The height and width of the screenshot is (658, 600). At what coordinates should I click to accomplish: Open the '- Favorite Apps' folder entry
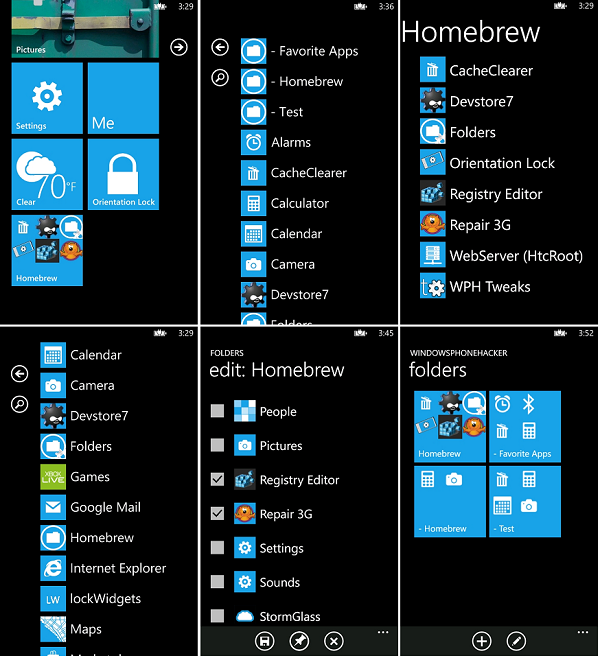pyautogui.click(x=300, y=51)
